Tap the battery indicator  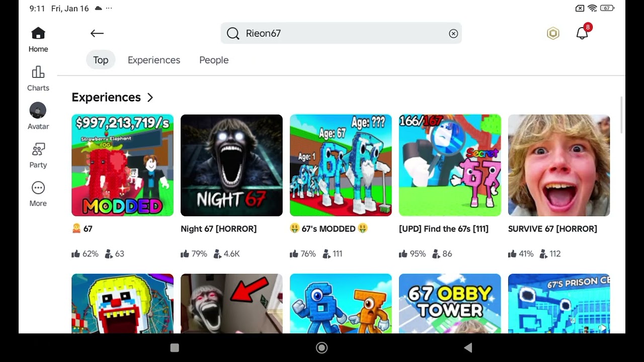point(607,9)
